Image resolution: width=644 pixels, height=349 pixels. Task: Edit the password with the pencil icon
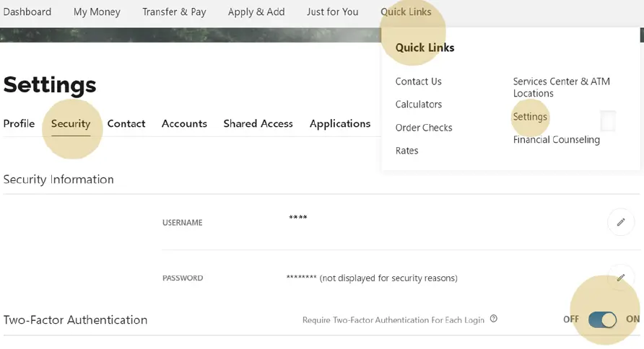(x=620, y=278)
